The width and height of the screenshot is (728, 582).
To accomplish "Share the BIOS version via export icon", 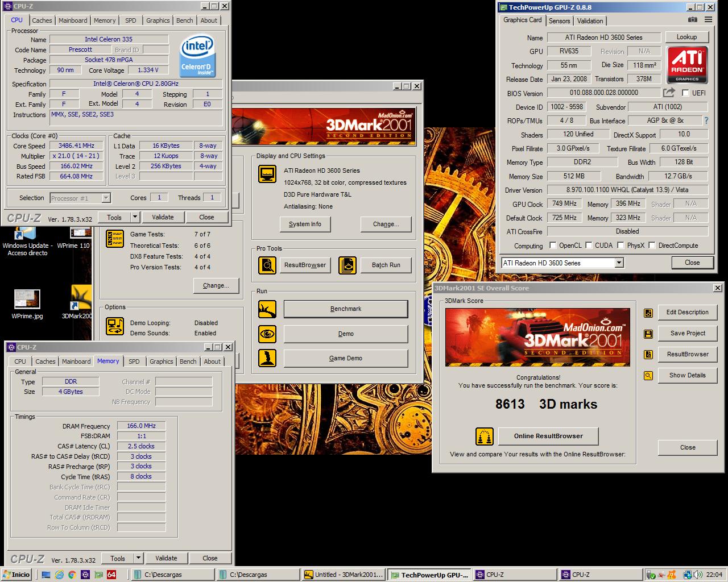I will (x=669, y=93).
